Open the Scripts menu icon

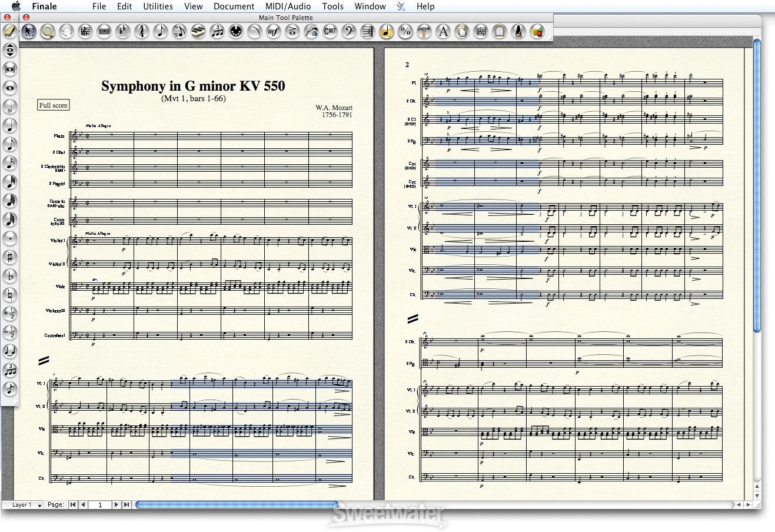[x=401, y=6]
